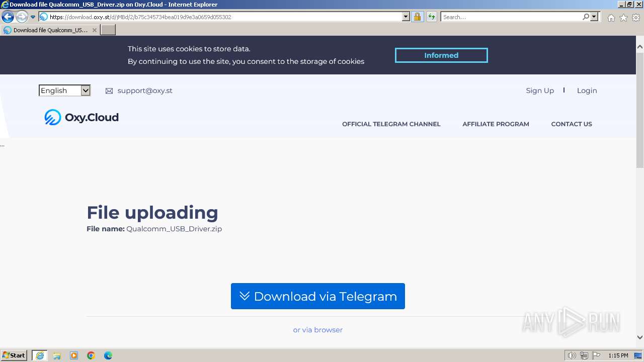
Task: Click the Refresh page icon
Action: [431, 17]
